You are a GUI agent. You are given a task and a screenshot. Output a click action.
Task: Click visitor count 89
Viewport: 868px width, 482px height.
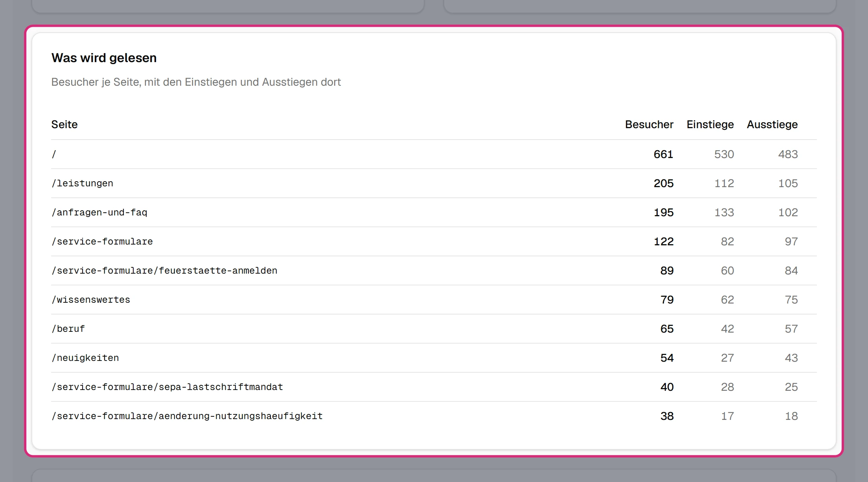point(667,270)
